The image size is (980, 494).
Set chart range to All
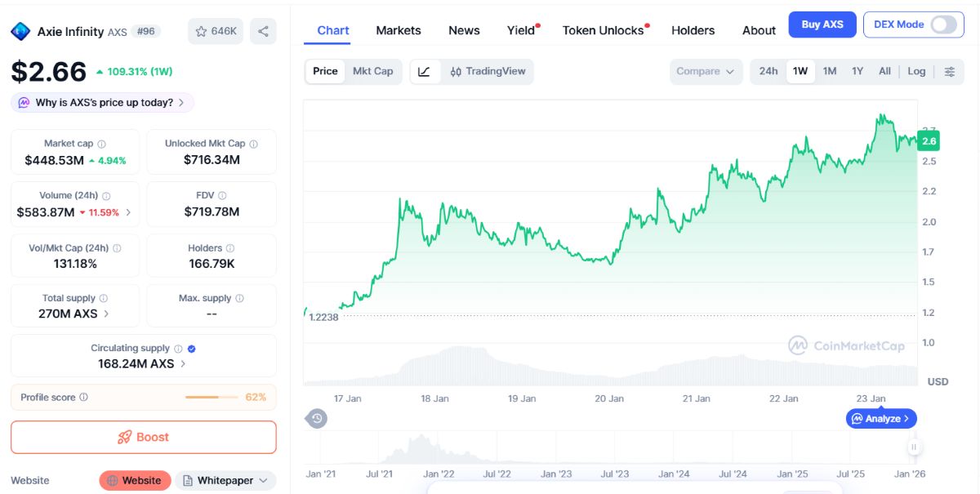click(x=884, y=71)
